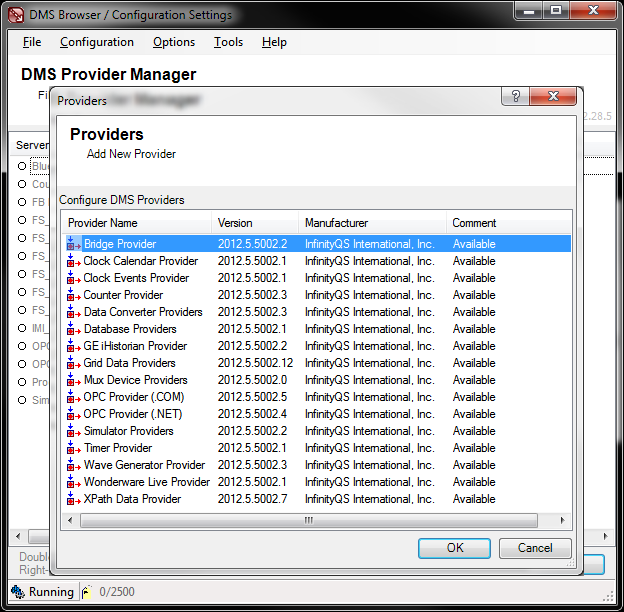
Task: Select the Bridge Provider row text
Action: 120,244
